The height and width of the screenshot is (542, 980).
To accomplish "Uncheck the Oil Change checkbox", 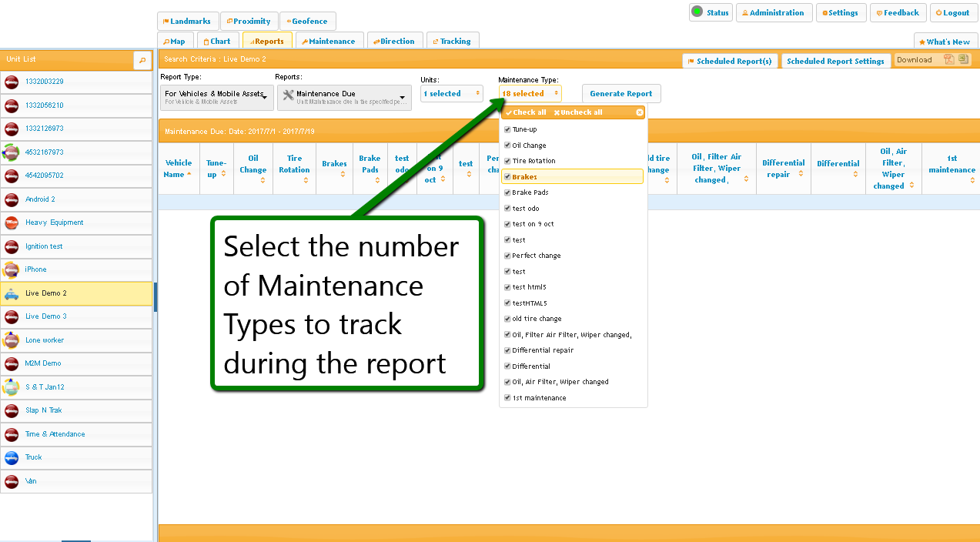I will tap(507, 146).
